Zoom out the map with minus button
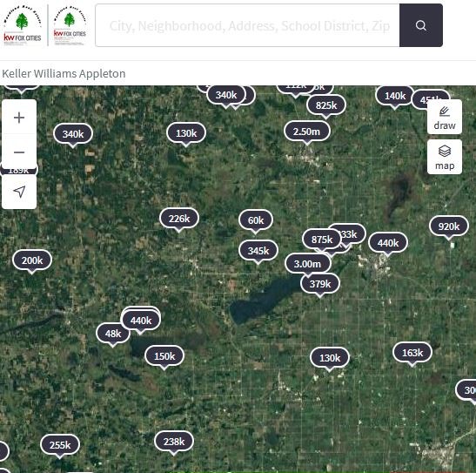Image resolution: width=476 pixels, height=473 pixels. 19,152
